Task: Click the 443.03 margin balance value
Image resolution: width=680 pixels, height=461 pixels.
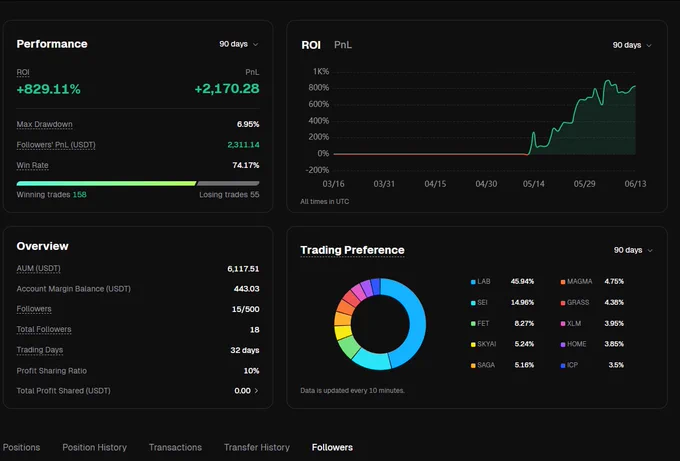Action: coord(246,289)
